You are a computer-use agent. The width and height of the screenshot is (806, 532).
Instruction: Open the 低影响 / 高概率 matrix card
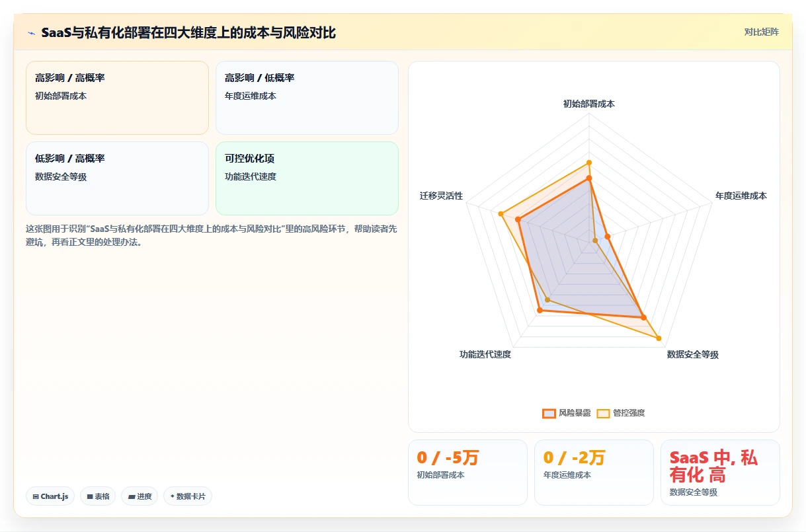117,178
